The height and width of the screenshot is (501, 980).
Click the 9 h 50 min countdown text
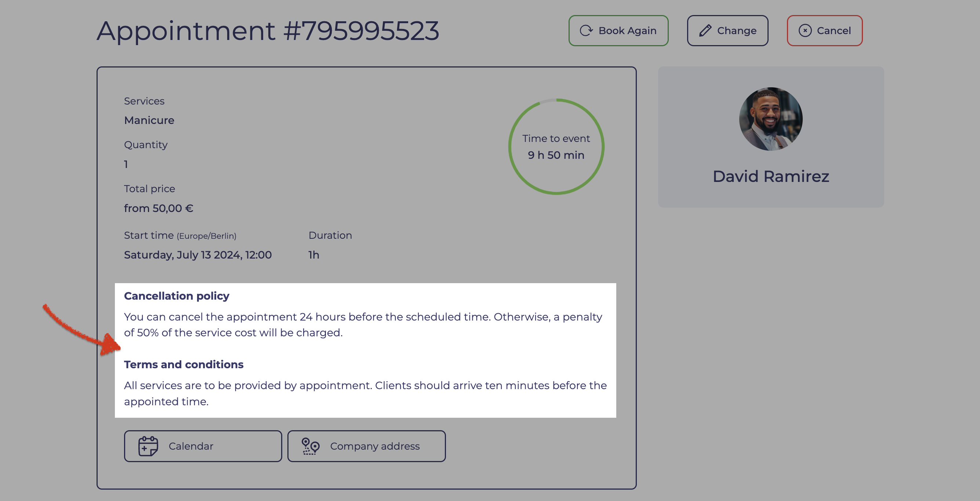(x=556, y=155)
